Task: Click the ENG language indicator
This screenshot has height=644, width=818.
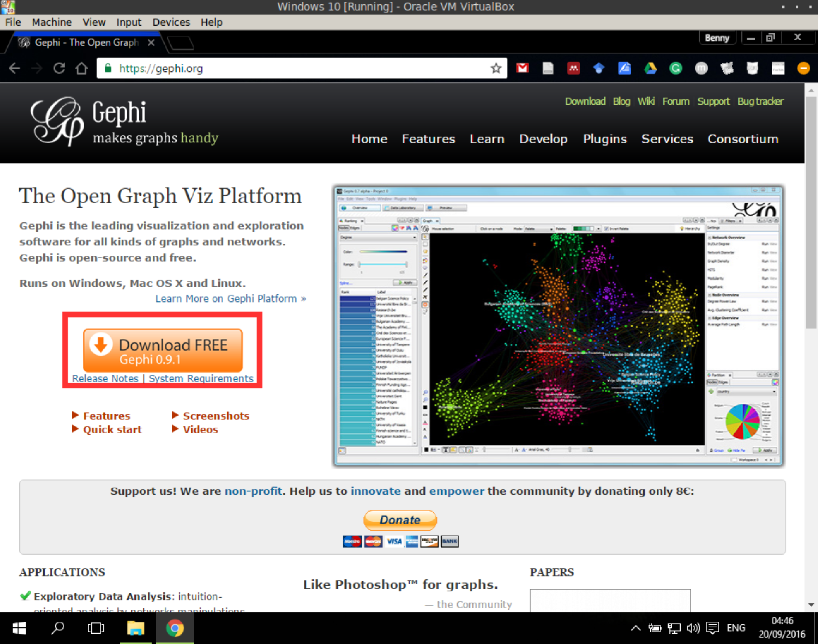Action: (736, 628)
